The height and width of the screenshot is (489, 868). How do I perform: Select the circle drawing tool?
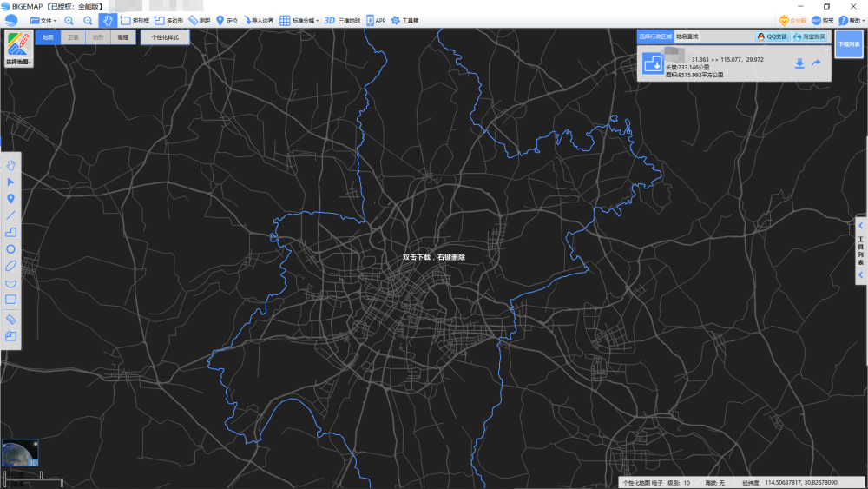[x=10, y=249]
